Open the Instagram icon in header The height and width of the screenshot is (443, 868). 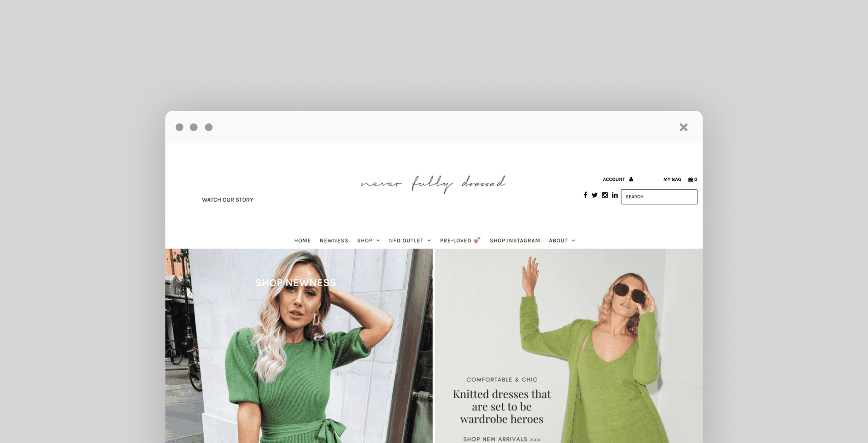[605, 195]
